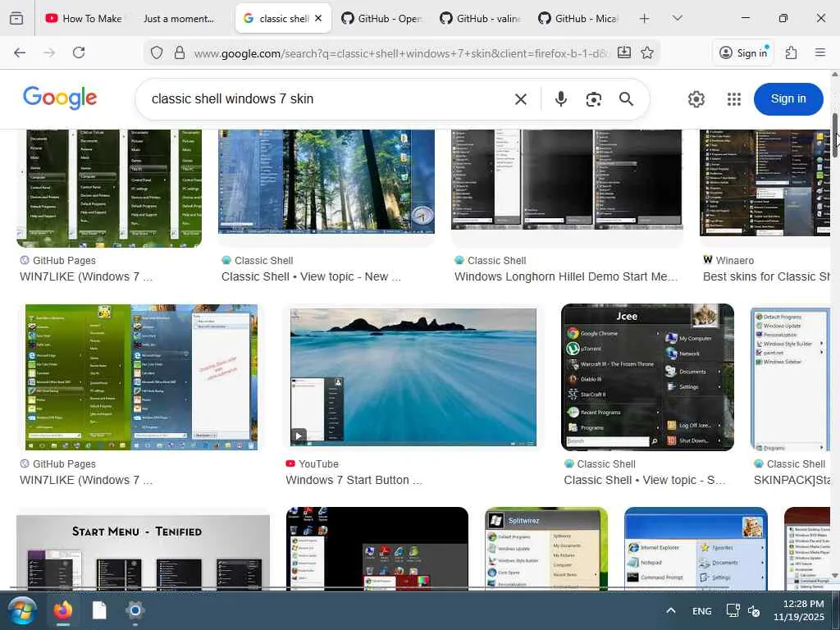Image resolution: width=840 pixels, height=630 pixels.
Task: Open Winaero source label
Action: click(x=728, y=261)
